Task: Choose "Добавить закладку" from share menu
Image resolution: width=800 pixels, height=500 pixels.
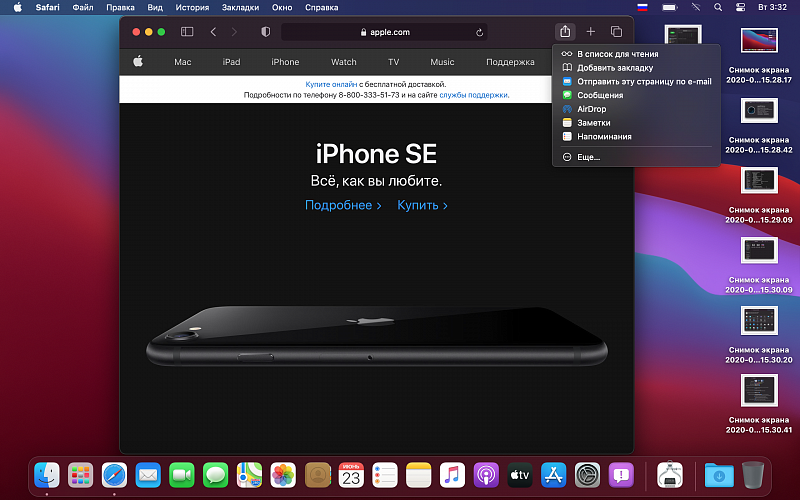Action: click(636, 67)
